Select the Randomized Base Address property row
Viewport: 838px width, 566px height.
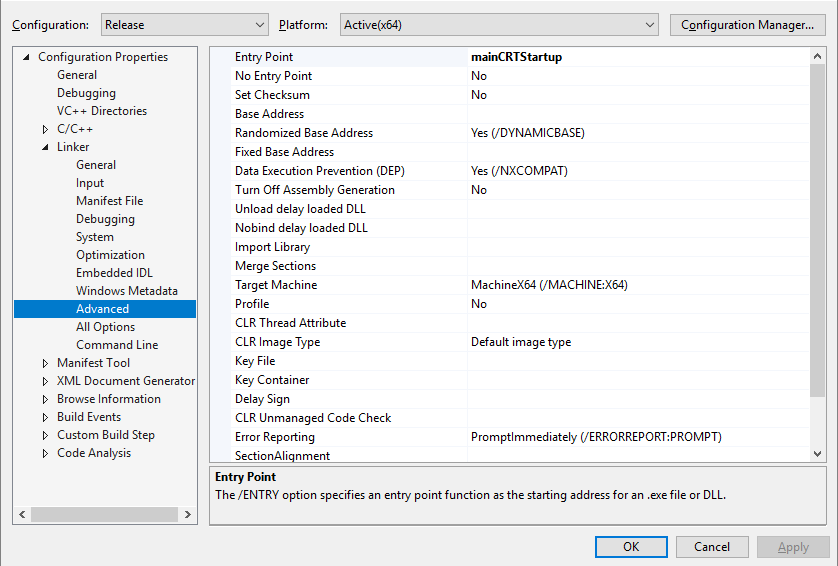tap(303, 133)
